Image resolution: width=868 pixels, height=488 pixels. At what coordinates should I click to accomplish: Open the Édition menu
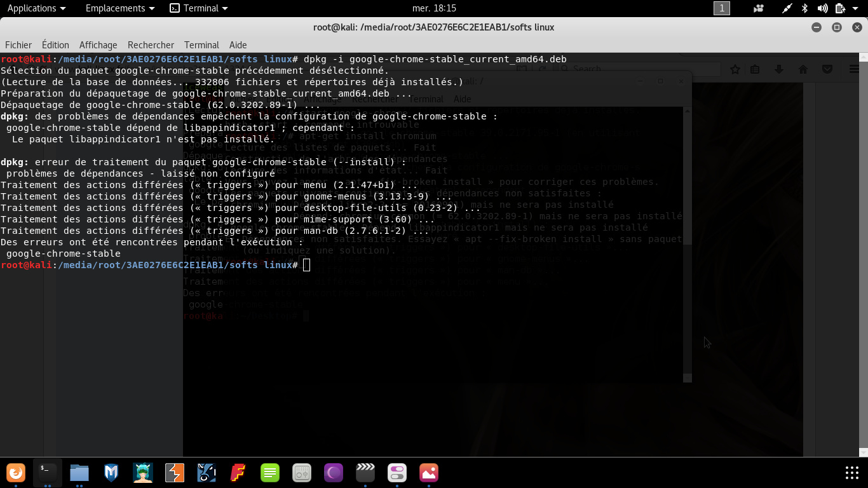(55, 45)
